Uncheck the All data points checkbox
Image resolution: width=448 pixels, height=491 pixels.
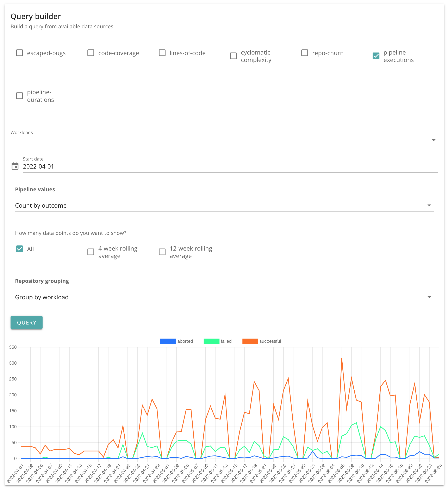(19, 249)
